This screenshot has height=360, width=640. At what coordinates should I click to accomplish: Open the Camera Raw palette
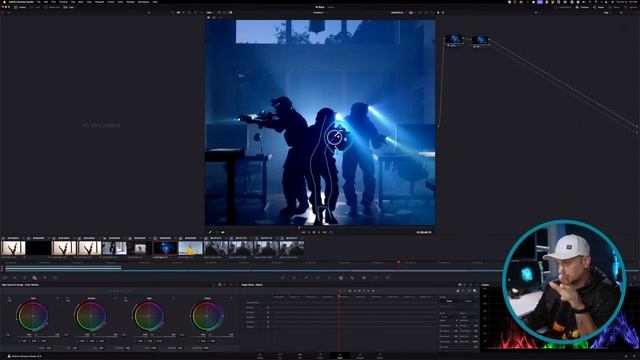[x=4, y=278]
